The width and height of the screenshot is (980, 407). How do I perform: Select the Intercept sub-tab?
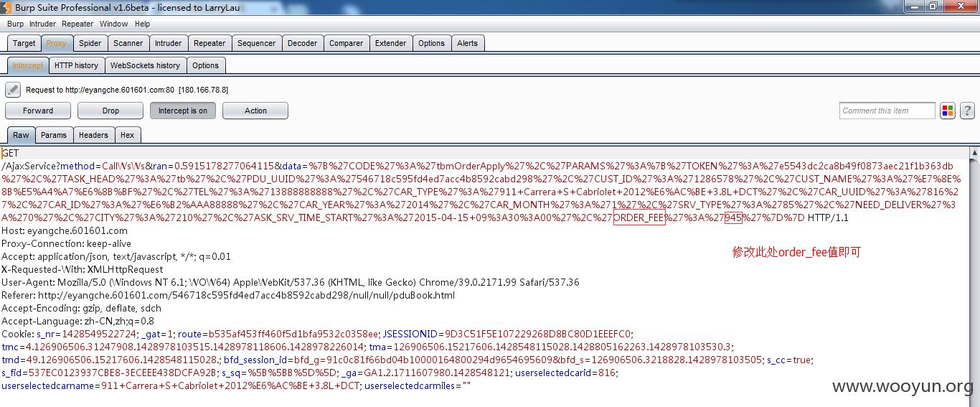[x=28, y=65]
